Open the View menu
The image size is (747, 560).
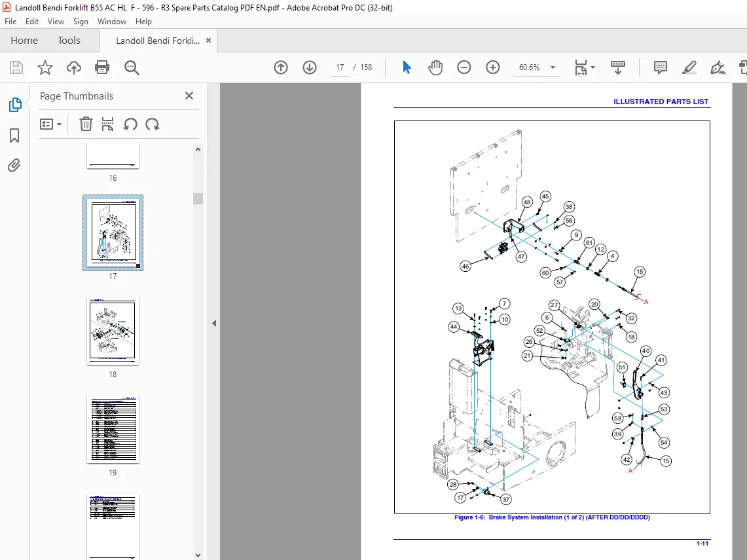pos(56,22)
